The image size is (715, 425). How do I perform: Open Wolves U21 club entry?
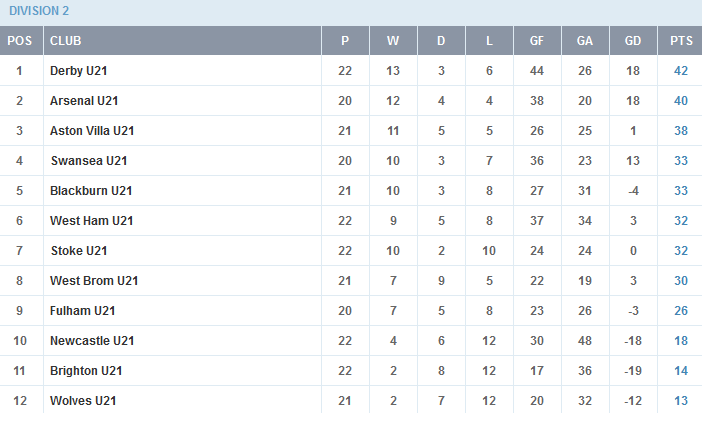83,401
